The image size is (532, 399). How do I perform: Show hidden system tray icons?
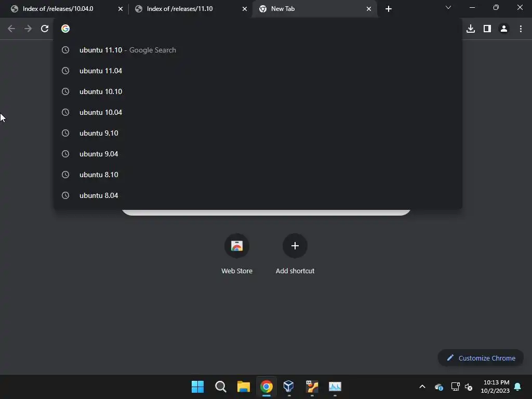tap(422, 387)
